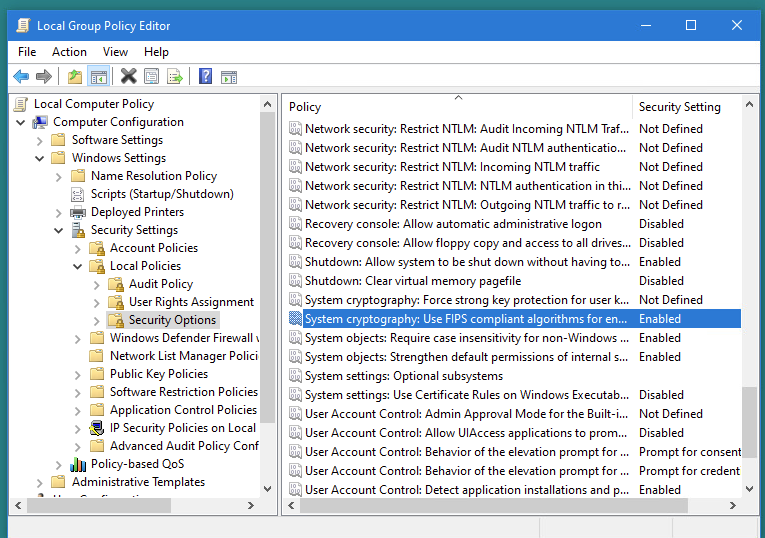Expand the Account Policies tree node
Viewport: 765px width, 538px height.
[78, 248]
